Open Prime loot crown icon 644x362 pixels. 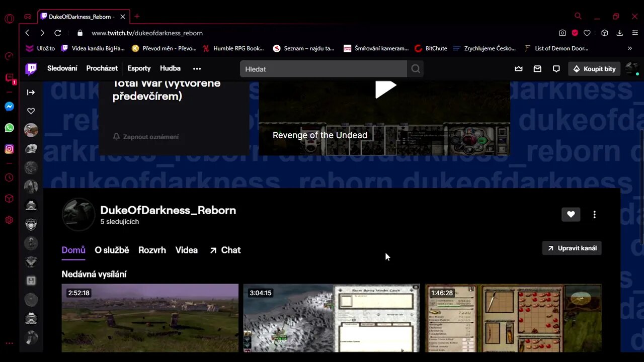(x=519, y=69)
